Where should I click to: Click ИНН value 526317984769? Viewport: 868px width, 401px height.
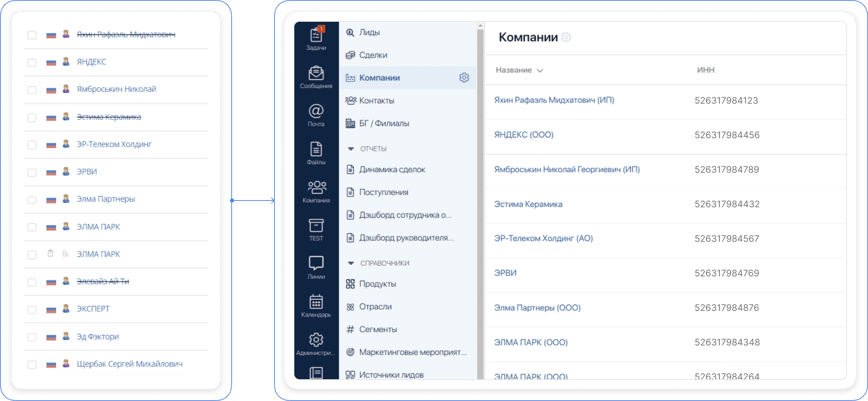[727, 273]
